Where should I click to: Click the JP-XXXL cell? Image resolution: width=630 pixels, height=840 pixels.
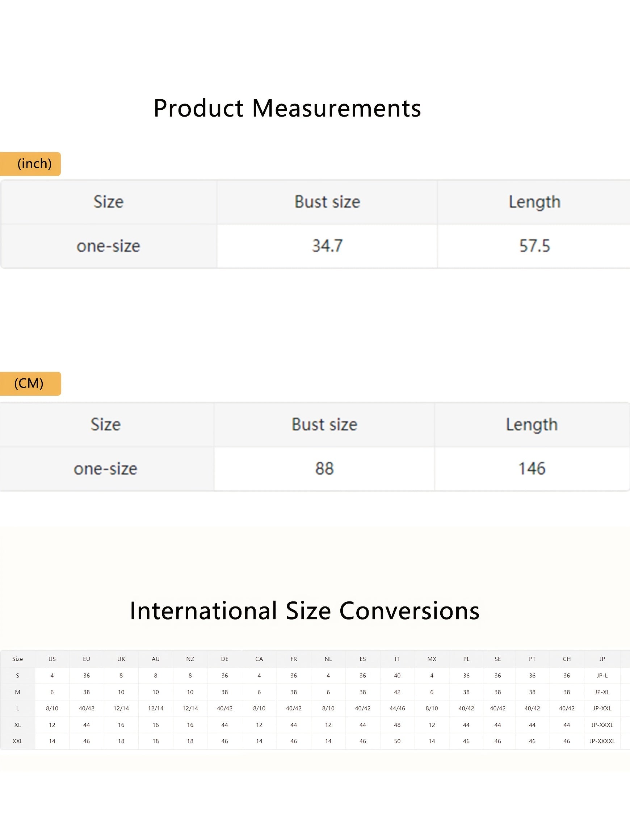(602, 725)
